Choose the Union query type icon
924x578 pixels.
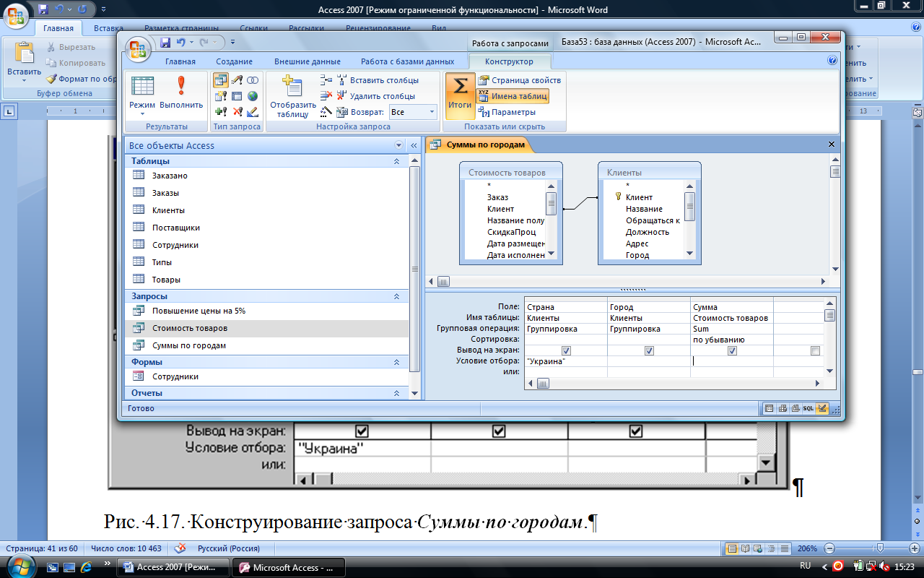(253, 80)
